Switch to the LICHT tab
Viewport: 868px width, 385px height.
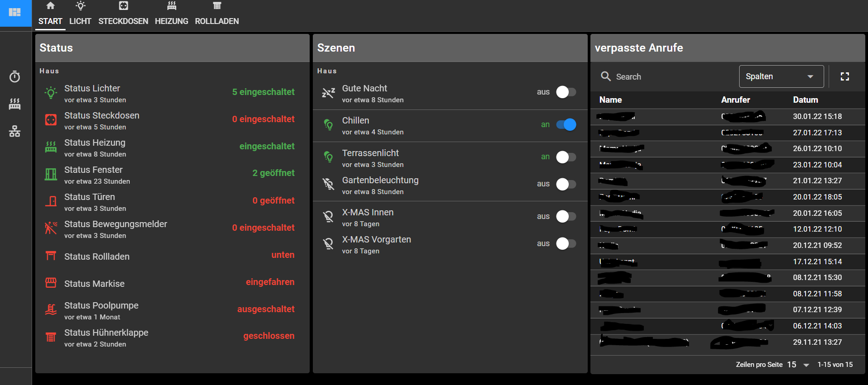point(80,15)
